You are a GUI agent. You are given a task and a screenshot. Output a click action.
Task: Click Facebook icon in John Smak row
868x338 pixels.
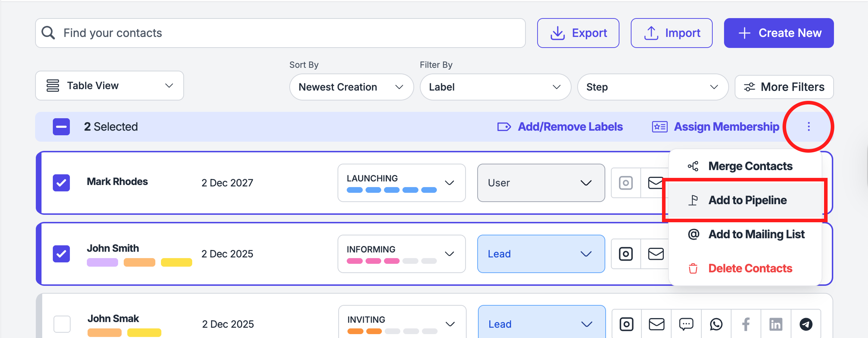point(746,324)
